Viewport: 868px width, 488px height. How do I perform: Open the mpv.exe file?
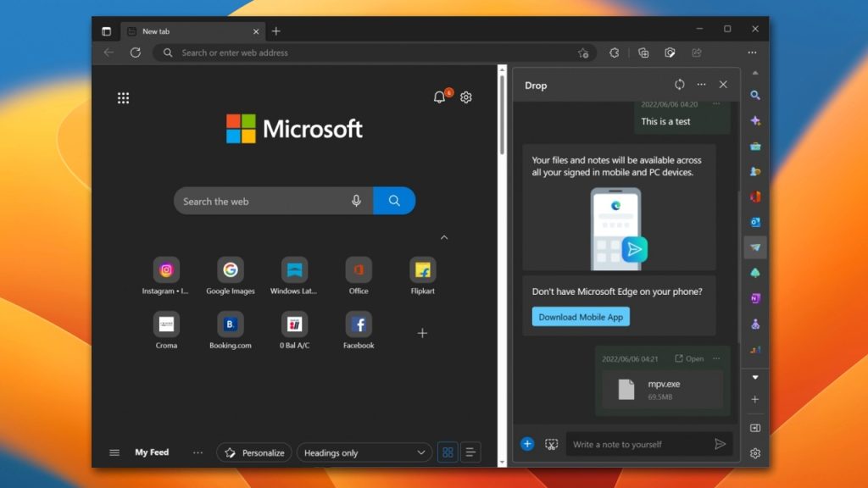pos(689,358)
